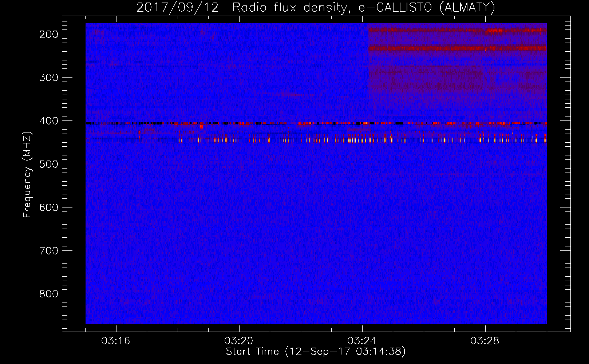Click the 03:16 time tick label
This screenshot has width=589, height=364.
point(116,341)
